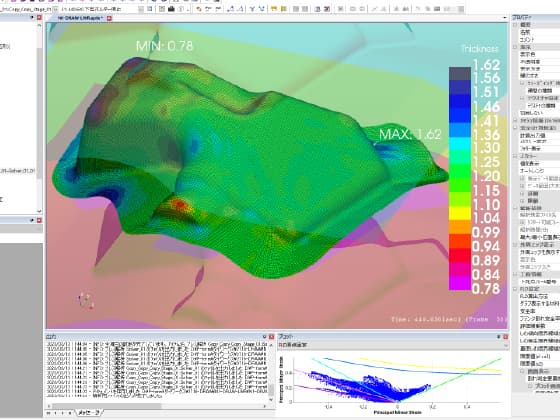Click the MAX: 1.62 label
560x420 pixels.
point(410,134)
